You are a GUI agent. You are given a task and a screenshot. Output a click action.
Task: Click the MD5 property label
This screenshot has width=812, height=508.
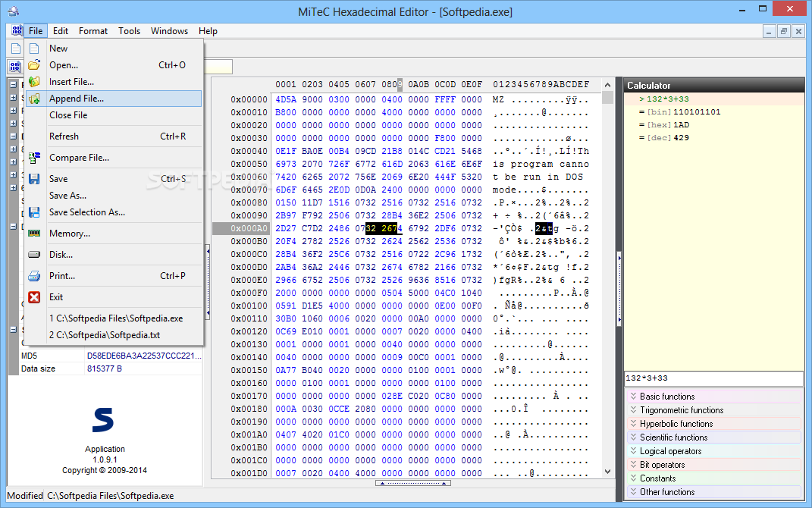29,356
